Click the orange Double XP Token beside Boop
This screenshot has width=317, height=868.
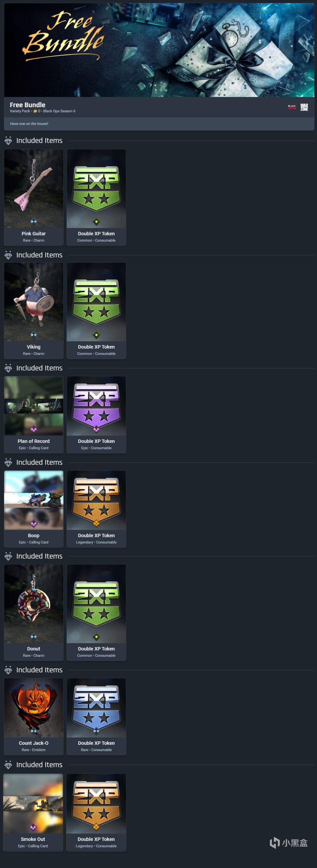click(x=96, y=509)
